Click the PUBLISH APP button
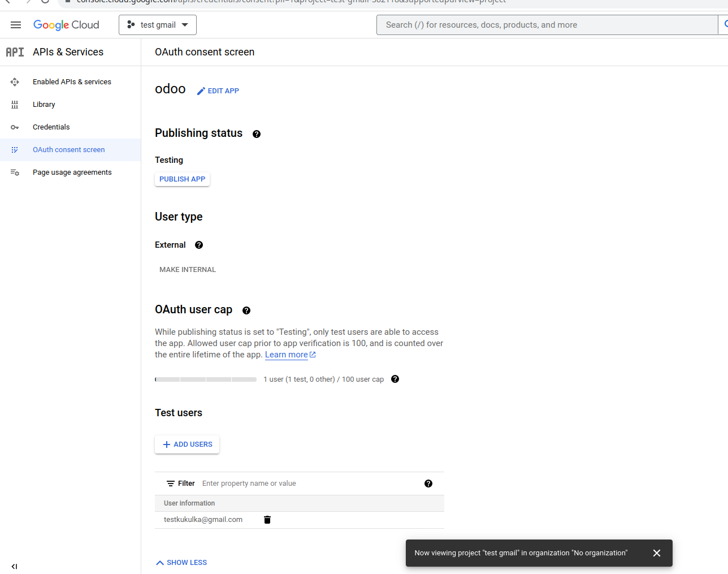 click(x=182, y=179)
